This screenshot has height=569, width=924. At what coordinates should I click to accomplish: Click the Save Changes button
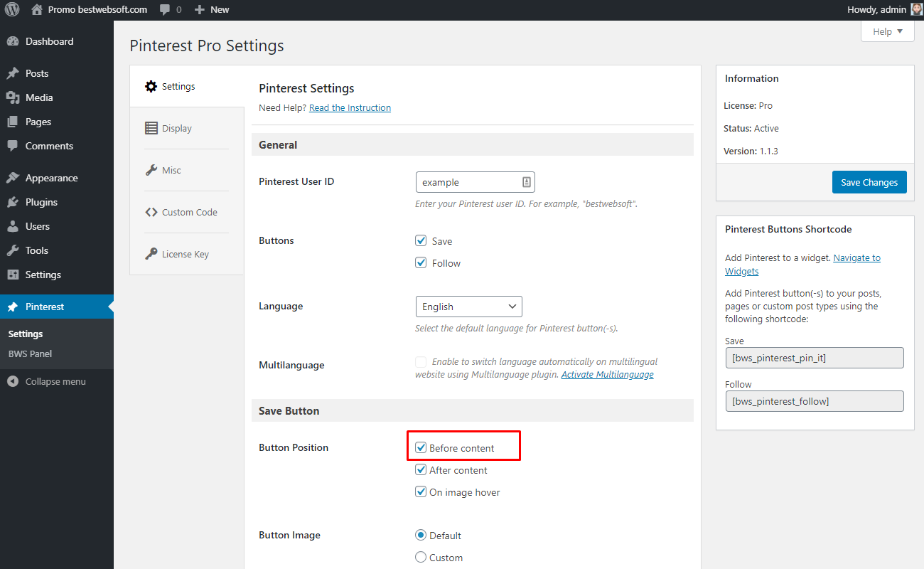click(x=869, y=182)
